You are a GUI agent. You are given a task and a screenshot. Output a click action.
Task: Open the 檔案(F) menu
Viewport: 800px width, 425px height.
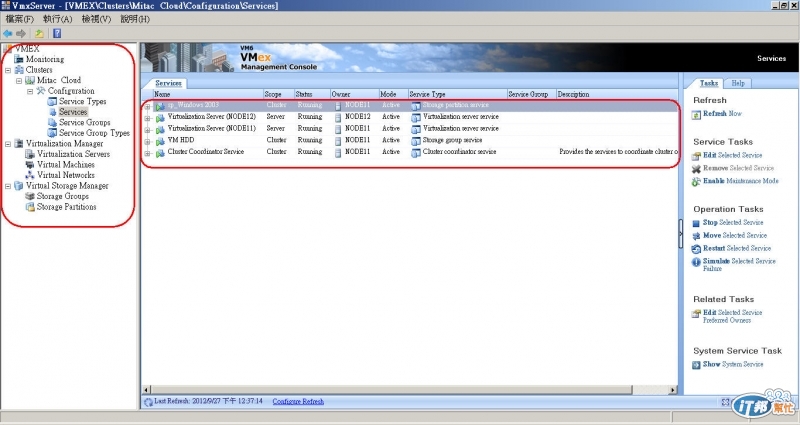(x=19, y=19)
